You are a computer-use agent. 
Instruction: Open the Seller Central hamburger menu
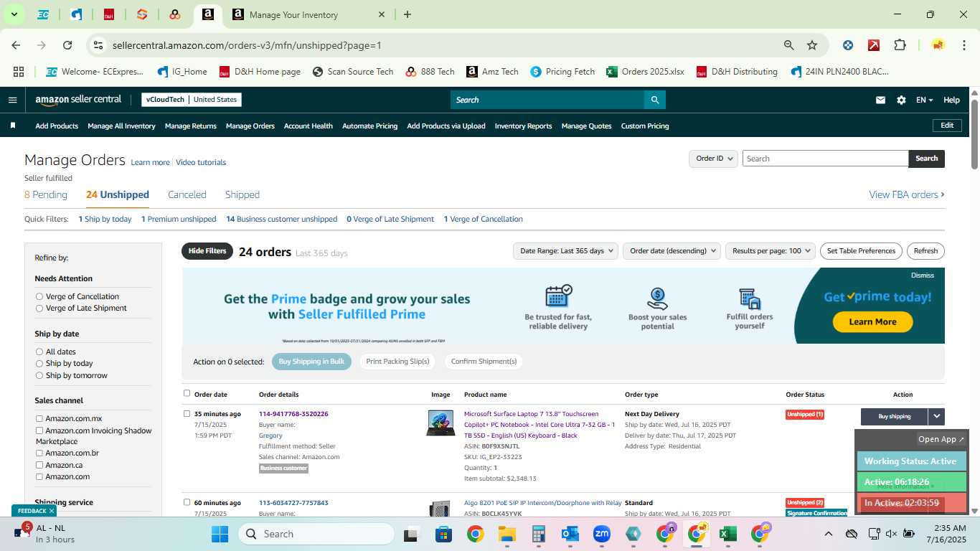(x=12, y=100)
